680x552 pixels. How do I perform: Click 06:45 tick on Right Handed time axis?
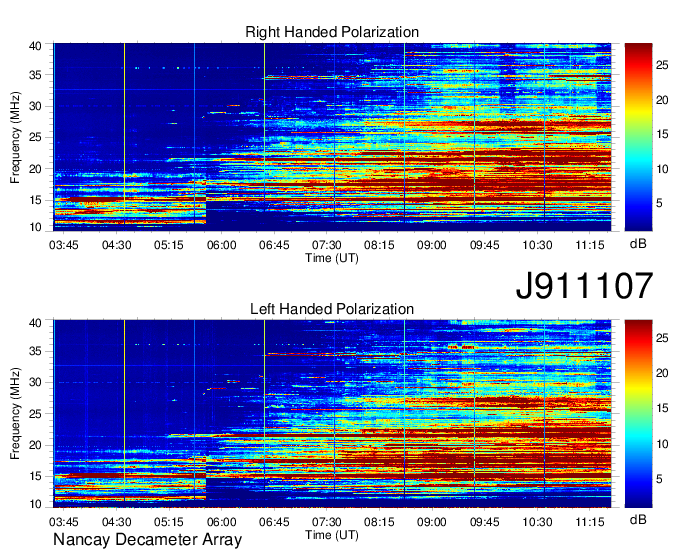click(x=274, y=245)
